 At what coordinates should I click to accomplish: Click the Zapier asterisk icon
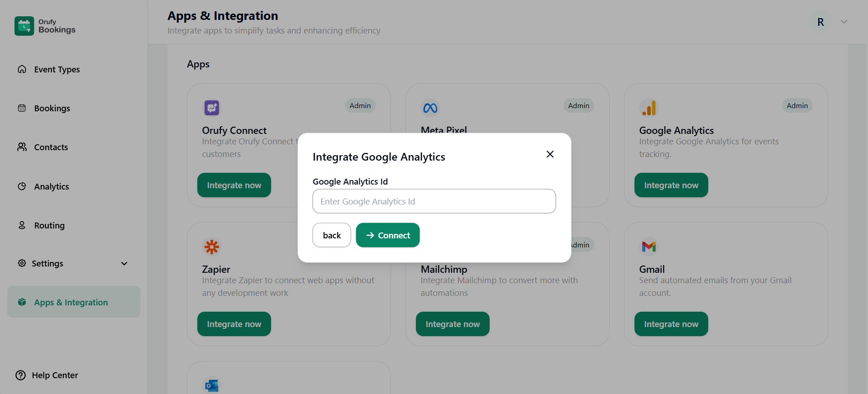pyautogui.click(x=211, y=247)
